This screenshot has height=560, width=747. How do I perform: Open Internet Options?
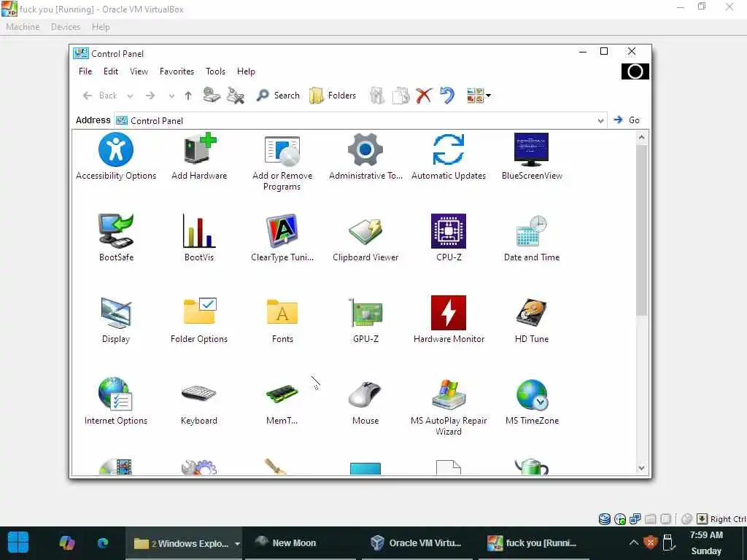(116, 402)
